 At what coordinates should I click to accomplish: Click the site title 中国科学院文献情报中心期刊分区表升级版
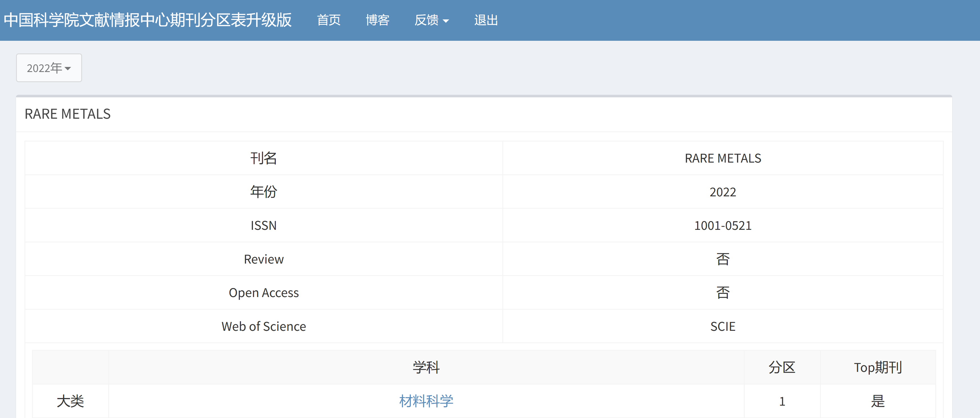(148, 20)
